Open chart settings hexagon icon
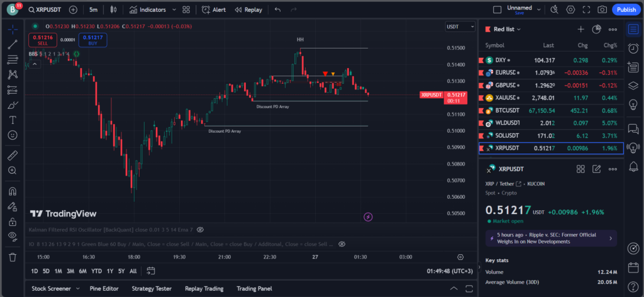This screenshot has width=644, height=297. pyautogui.click(x=570, y=9)
